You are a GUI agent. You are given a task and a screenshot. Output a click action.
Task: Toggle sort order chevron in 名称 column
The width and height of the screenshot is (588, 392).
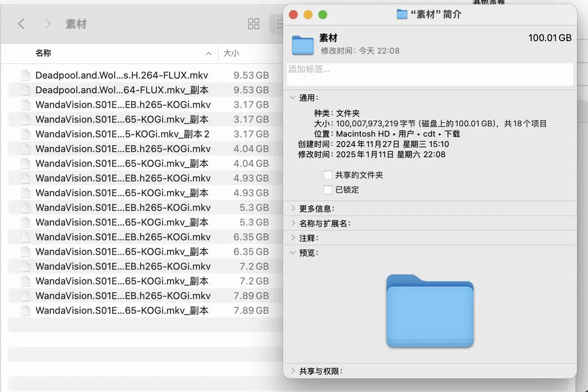209,53
